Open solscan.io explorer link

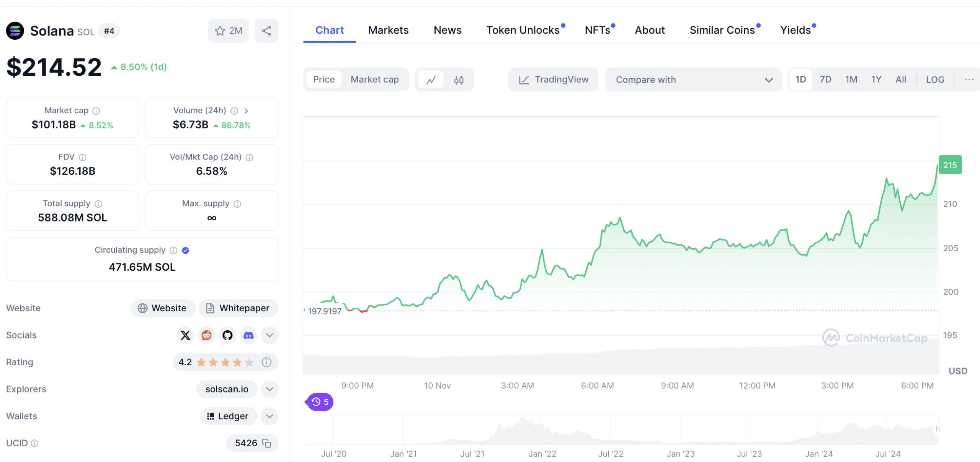click(227, 389)
